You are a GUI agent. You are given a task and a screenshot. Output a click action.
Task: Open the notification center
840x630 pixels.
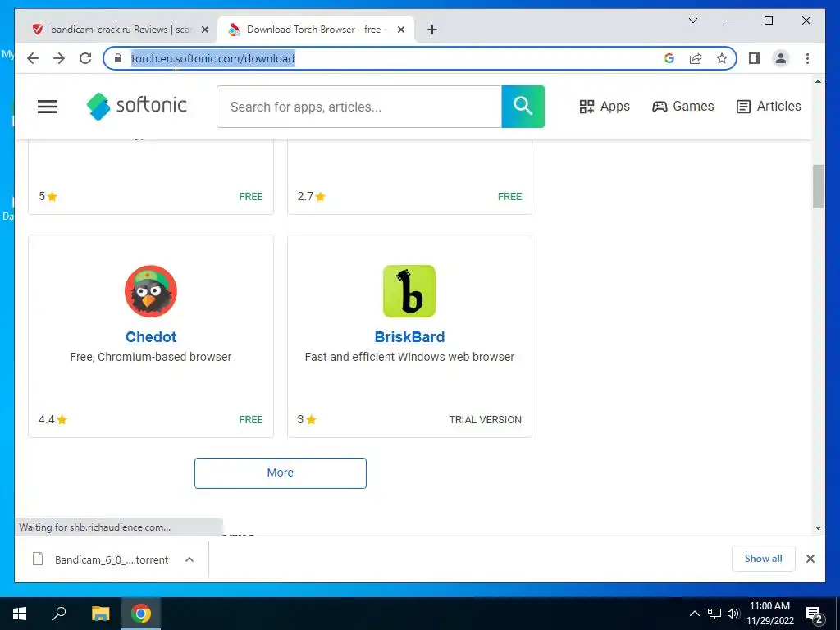814,614
